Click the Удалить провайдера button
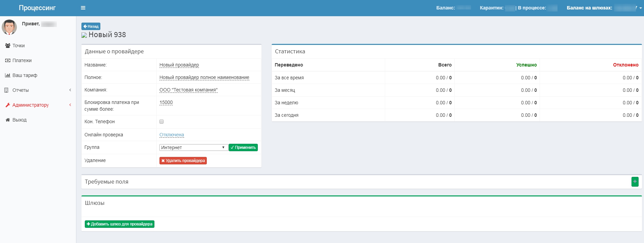 pos(183,161)
